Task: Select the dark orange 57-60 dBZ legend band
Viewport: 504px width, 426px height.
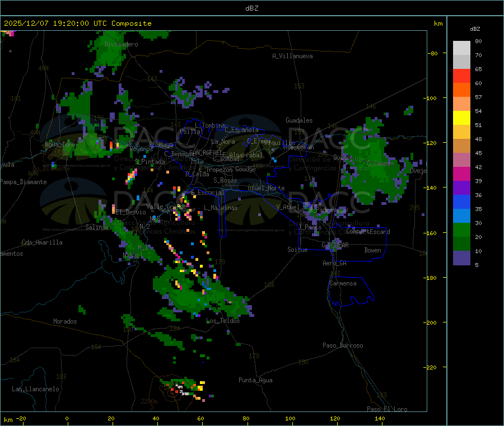Action: coord(461,90)
